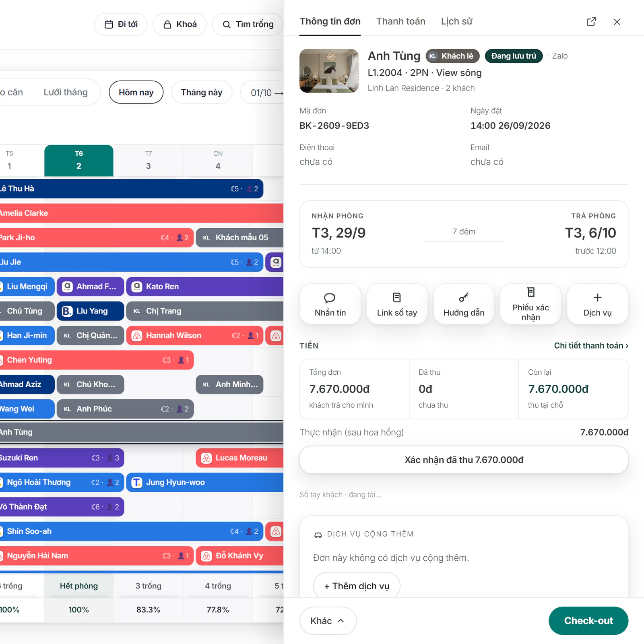Open Phiếu xác nhận receipt action

[530, 304]
